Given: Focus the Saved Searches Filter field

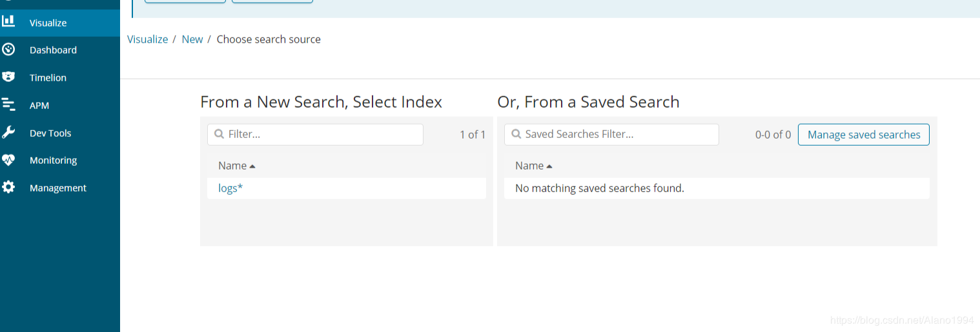Looking at the screenshot, I should (611, 134).
